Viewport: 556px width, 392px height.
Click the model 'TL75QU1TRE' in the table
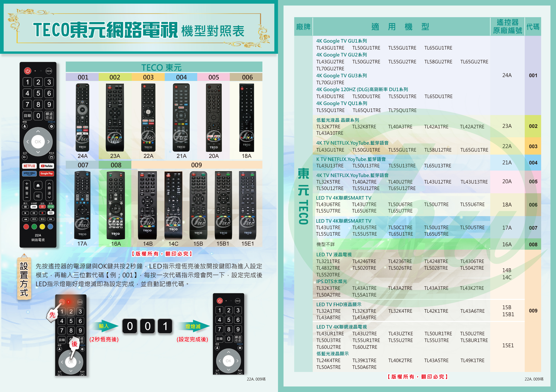coord(403,110)
